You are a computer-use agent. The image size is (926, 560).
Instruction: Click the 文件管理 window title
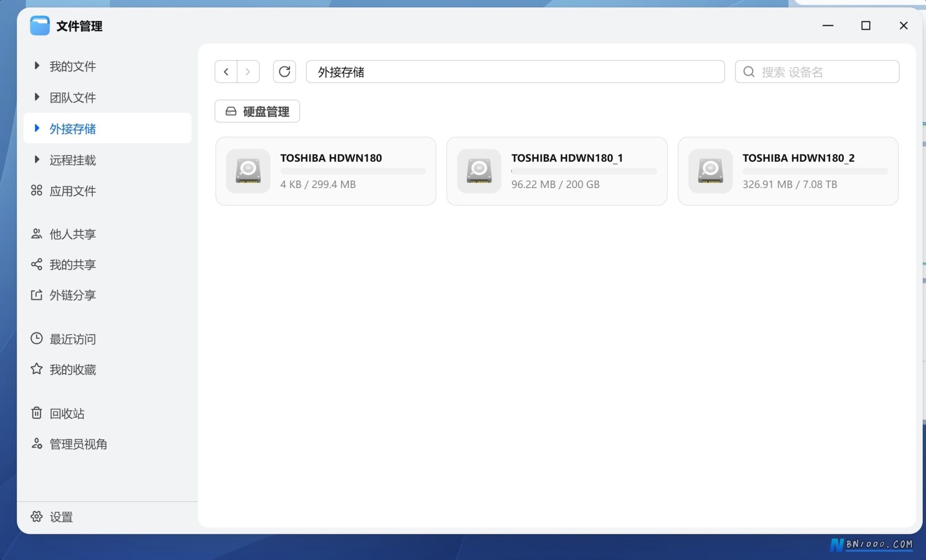click(x=80, y=26)
